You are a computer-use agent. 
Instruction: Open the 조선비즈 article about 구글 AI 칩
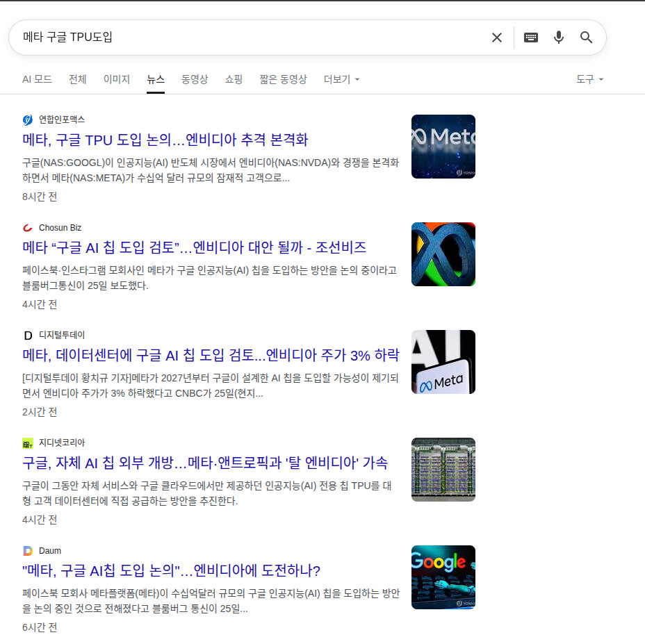(194, 247)
